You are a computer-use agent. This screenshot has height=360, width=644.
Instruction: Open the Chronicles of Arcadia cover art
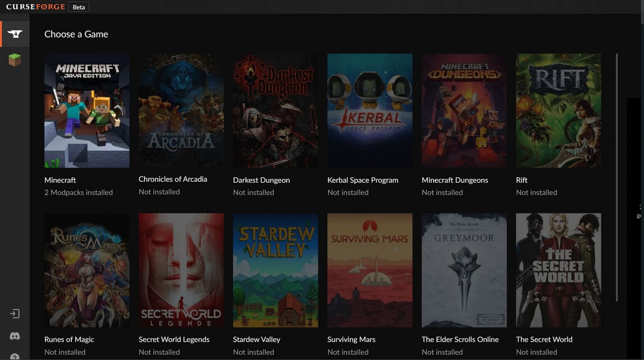click(181, 110)
